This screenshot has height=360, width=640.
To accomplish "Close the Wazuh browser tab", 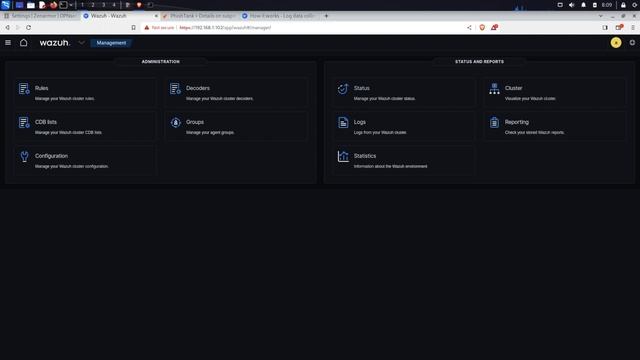I will [x=156, y=16].
